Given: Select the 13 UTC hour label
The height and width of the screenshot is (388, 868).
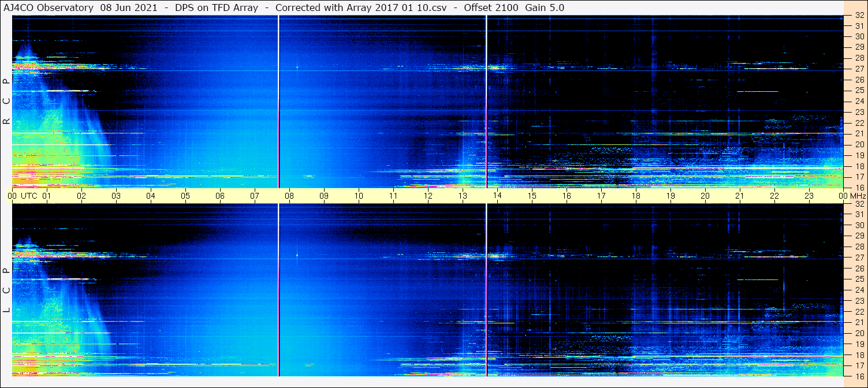Looking at the screenshot, I should point(463,196).
